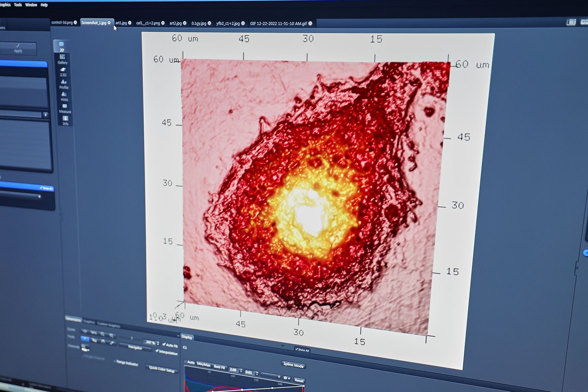Click the stepper next to the 2.00 value
This screenshot has width=588, height=392.
[241, 371]
